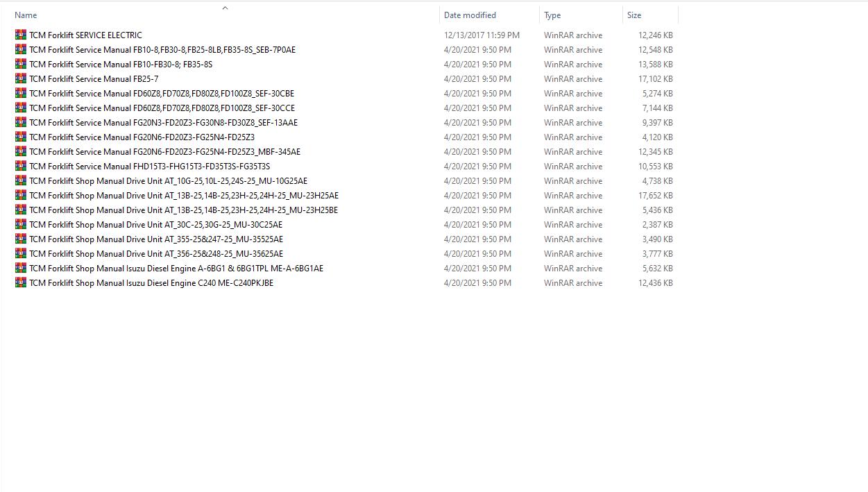Sort files by the Name column header

click(26, 15)
